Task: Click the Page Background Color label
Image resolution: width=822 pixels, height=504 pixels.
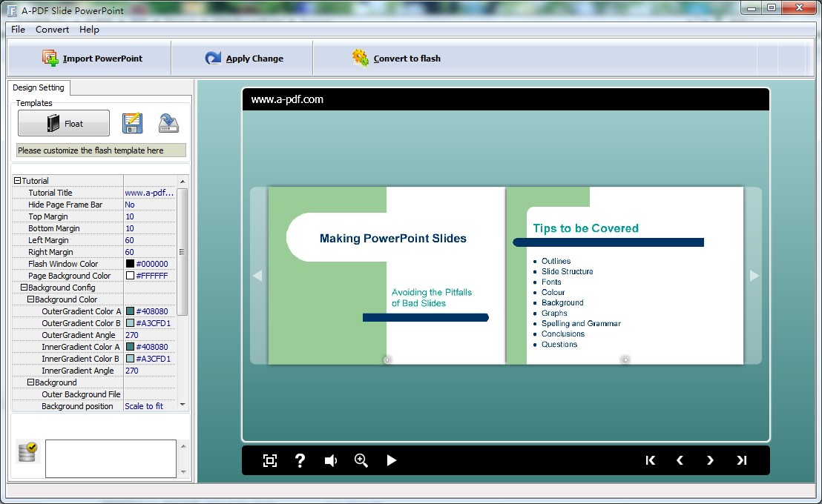Action: coord(69,276)
